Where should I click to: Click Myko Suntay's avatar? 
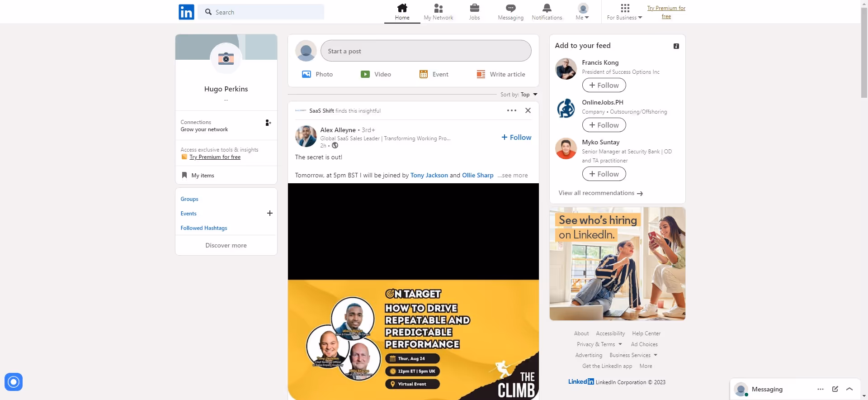pos(566,148)
